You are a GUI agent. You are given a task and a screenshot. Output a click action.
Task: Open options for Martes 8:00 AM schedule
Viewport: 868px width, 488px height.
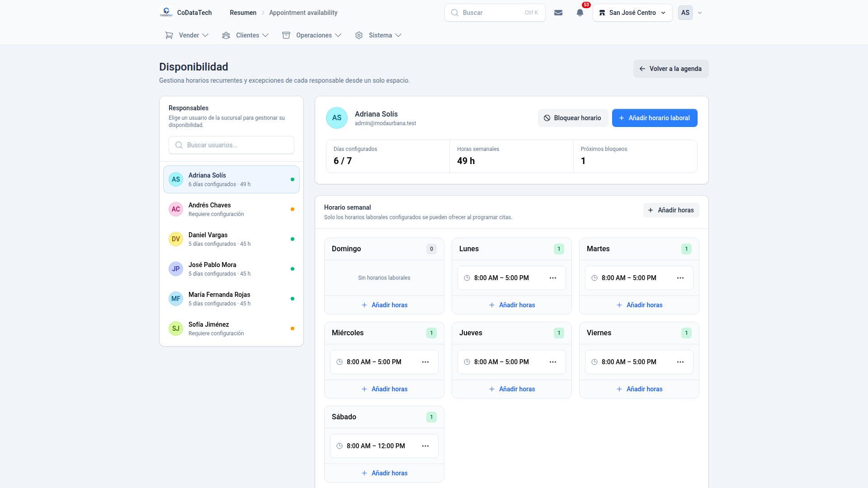click(680, 278)
